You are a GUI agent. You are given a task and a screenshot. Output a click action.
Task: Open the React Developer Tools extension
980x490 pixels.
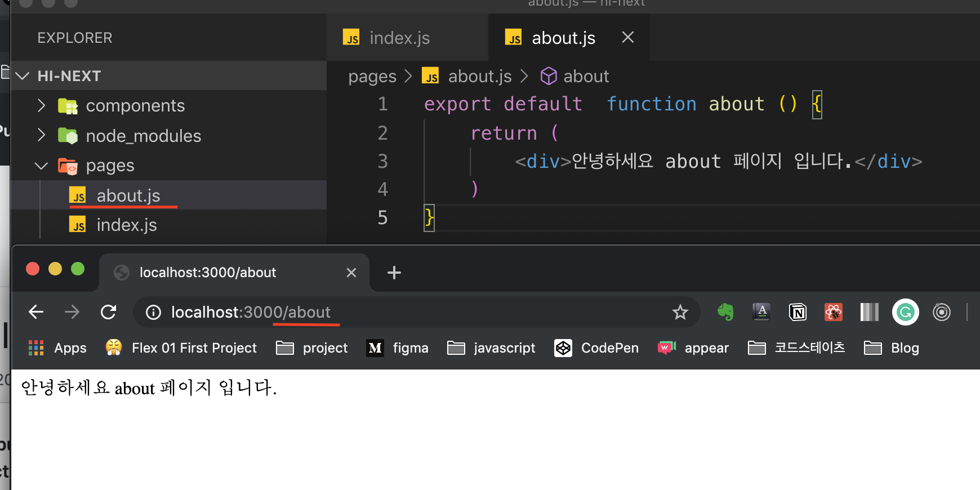tap(834, 311)
